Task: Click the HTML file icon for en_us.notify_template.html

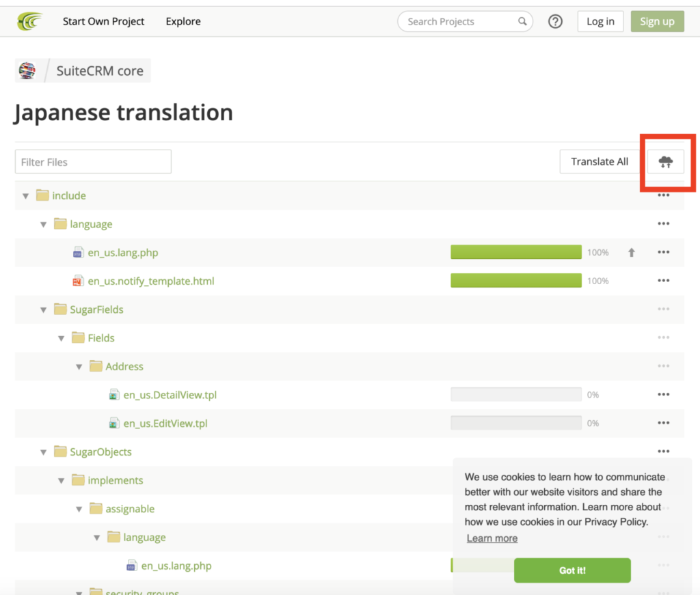Action: pos(78,281)
